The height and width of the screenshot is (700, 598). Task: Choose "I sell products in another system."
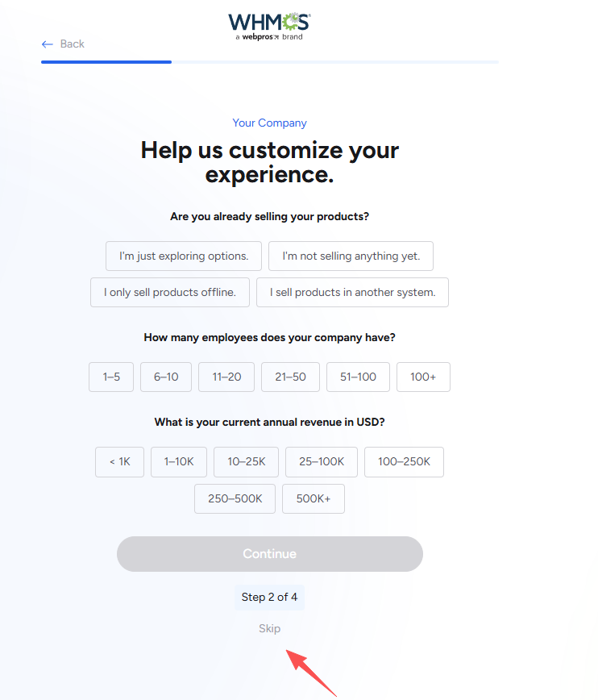point(352,293)
